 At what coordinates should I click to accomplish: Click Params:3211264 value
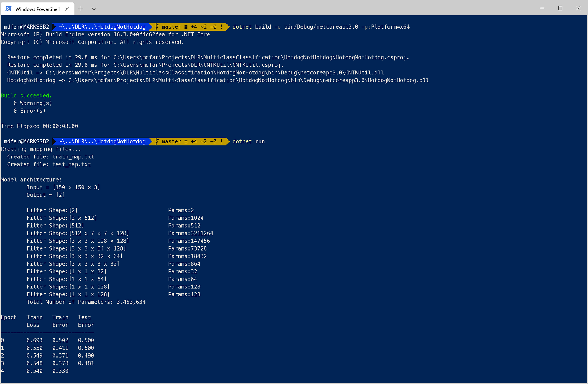(x=191, y=233)
